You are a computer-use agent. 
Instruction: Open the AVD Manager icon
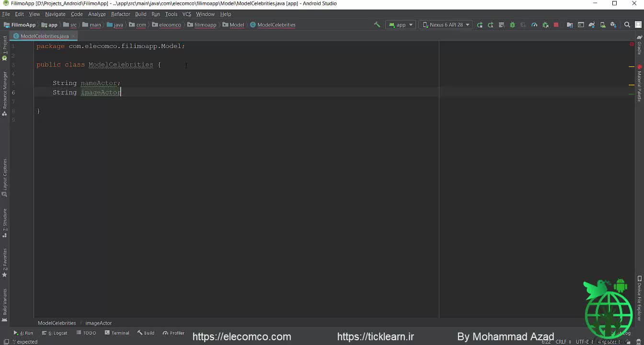coord(603,25)
